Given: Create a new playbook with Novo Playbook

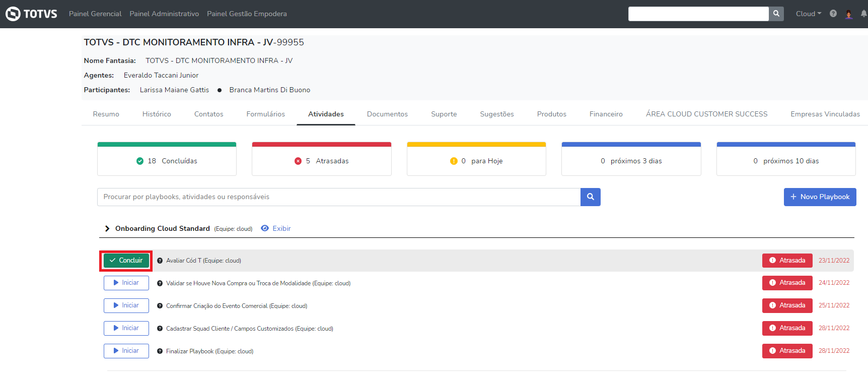Looking at the screenshot, I should pos(820,197).
